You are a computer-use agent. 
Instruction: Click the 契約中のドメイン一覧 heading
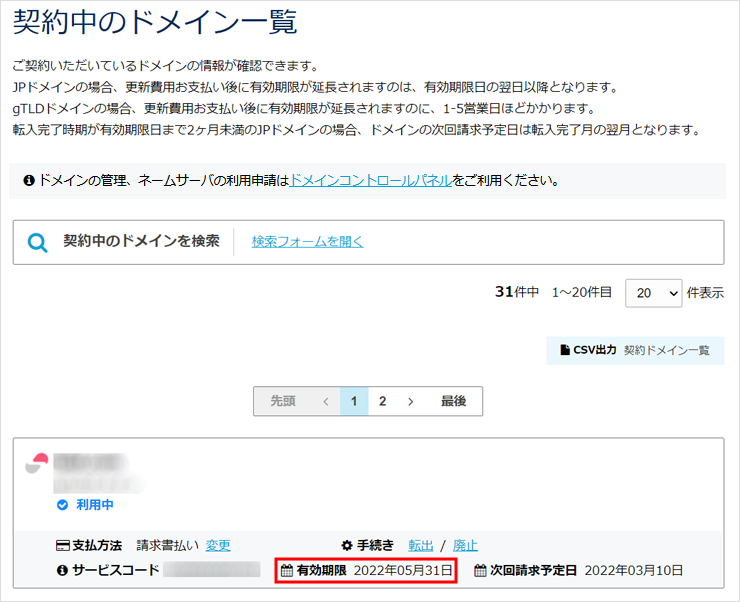155,22
